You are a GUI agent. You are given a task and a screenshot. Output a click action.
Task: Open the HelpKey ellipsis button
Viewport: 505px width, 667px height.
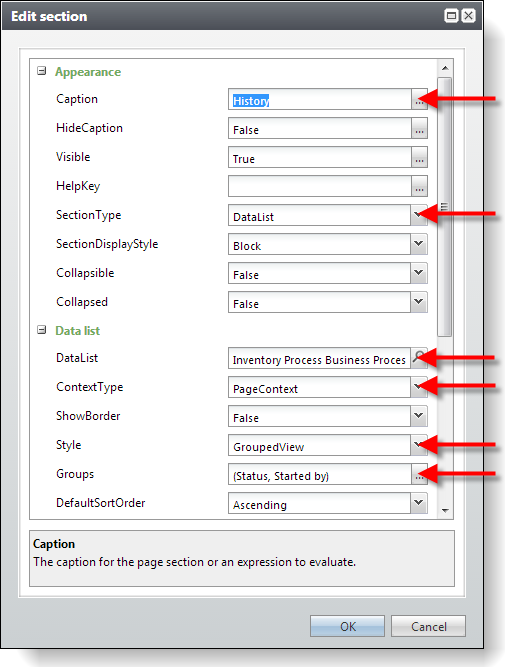coord(419,186)
